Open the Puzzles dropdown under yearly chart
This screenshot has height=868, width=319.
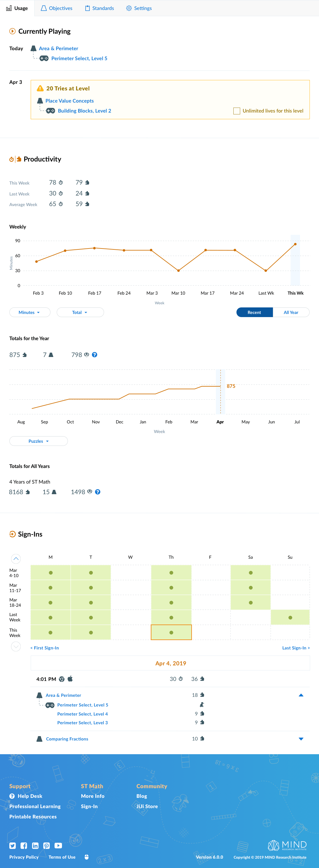coord(38,441)
